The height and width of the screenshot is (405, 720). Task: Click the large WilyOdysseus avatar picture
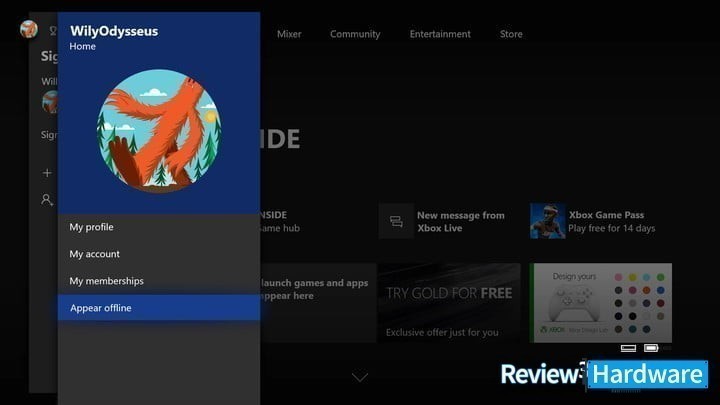pyautogui.click(x=159, y=131)
